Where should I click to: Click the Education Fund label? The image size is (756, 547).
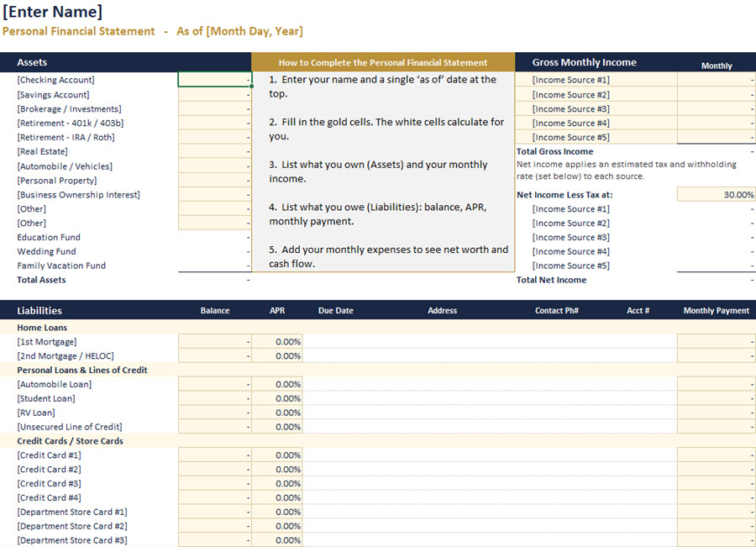[x=49, y=237]
